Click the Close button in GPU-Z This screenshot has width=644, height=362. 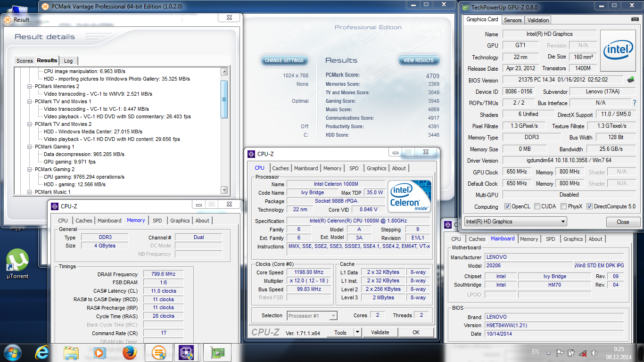pyautogui.click(x=623, y=222)
